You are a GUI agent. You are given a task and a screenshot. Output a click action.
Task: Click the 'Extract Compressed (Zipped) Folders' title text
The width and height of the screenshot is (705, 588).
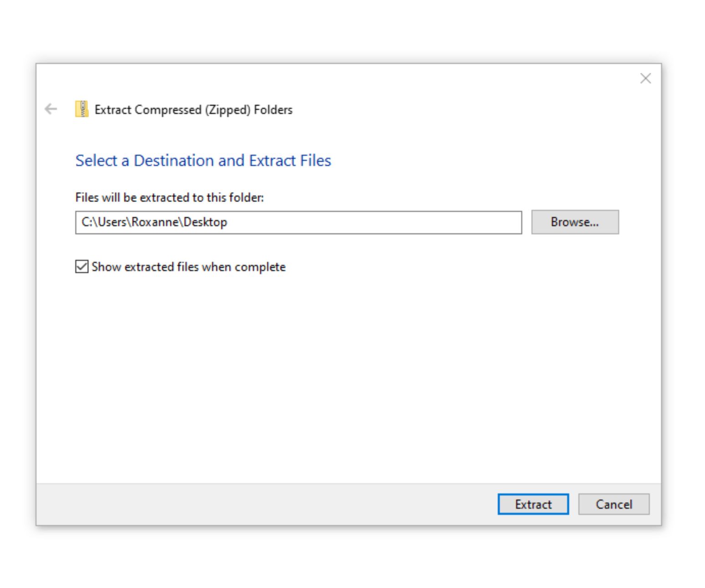[x=194, y=110]
